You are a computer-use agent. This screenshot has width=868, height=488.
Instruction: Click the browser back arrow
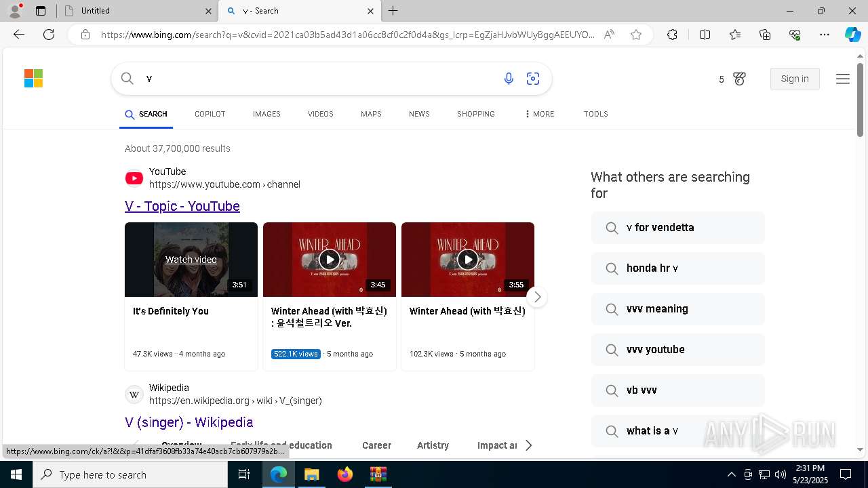(x=19, y=35)
